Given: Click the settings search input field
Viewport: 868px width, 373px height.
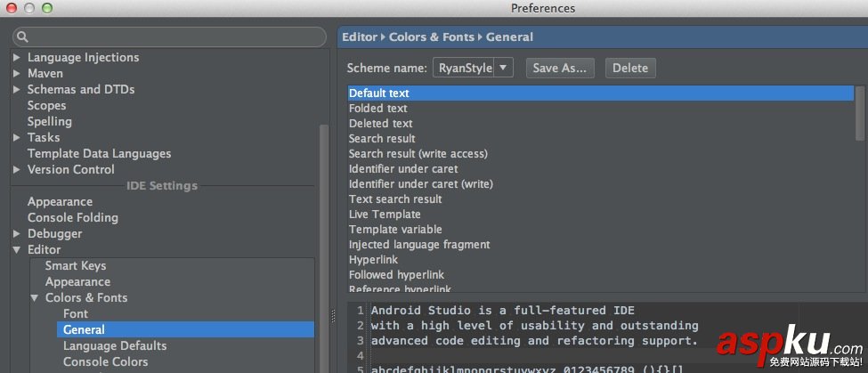Looking at the screenshot, I should (174, 36).
